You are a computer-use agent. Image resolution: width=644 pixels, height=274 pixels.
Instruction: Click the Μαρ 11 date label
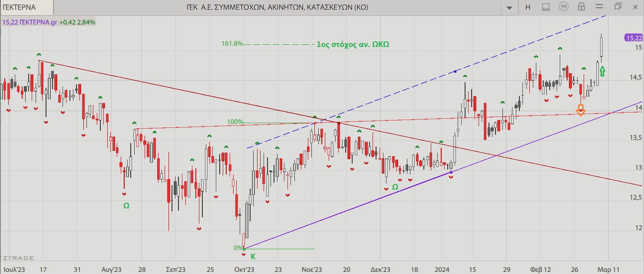[x=608, y=270]
